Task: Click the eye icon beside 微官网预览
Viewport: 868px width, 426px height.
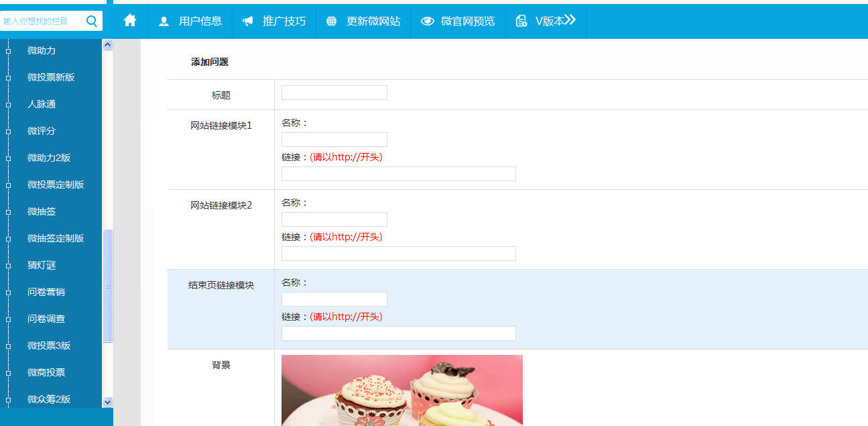Action: [x=427, y=21]
